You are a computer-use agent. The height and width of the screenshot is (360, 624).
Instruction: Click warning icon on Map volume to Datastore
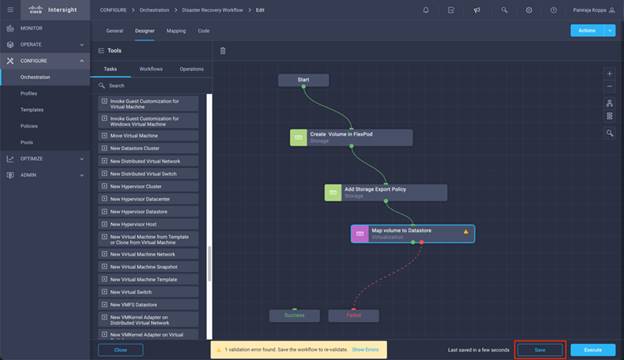[x=466, y=232]
